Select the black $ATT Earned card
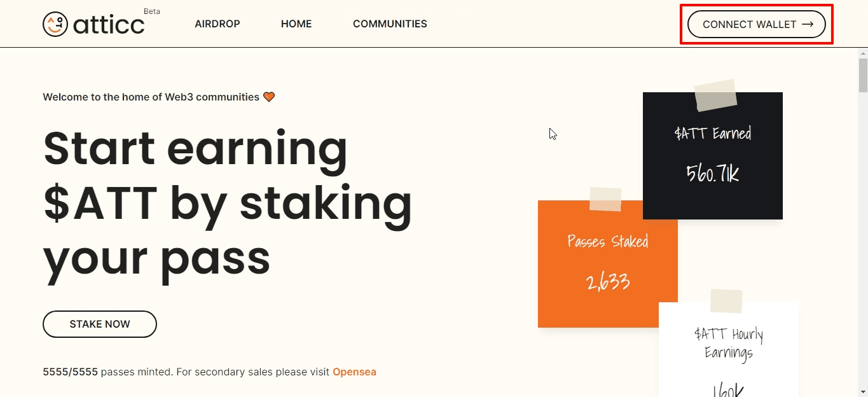 (x=713, y=156)
